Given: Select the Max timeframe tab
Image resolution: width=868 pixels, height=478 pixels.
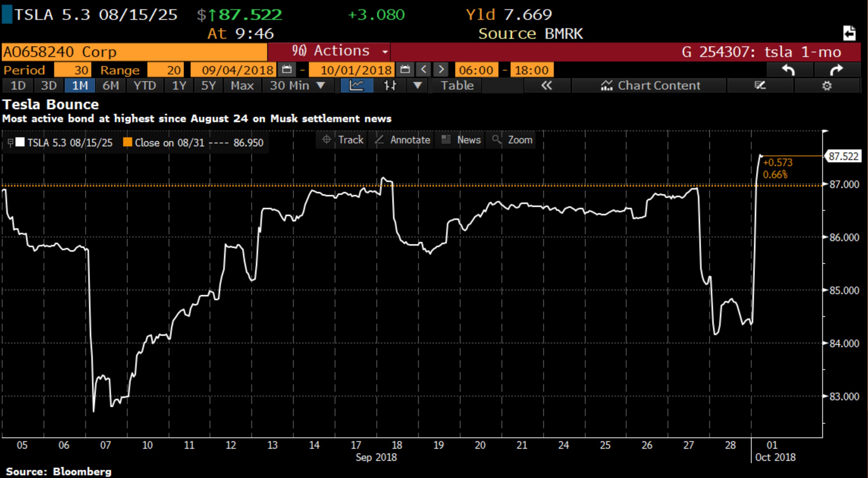Looking at the screenshot, I should 242,85.
